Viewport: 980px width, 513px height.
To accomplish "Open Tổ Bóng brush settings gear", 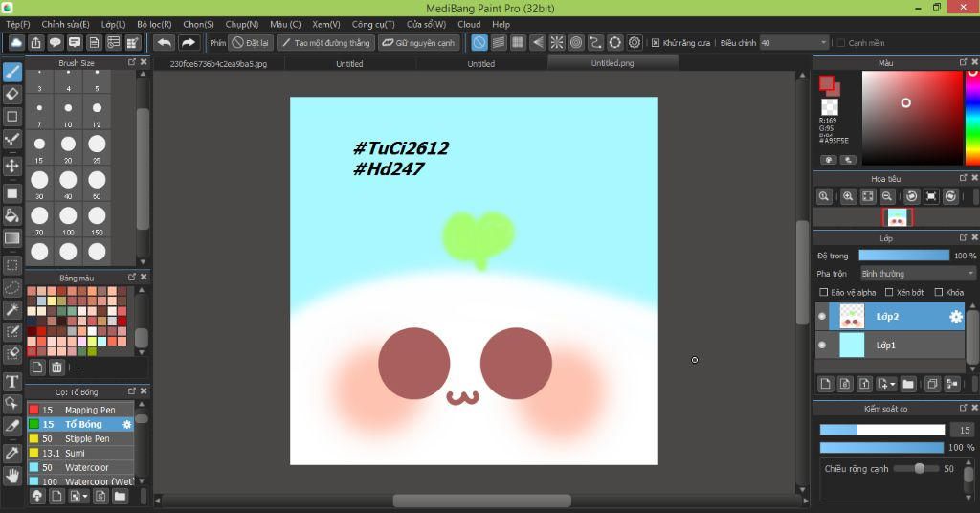I will [127, 424].
